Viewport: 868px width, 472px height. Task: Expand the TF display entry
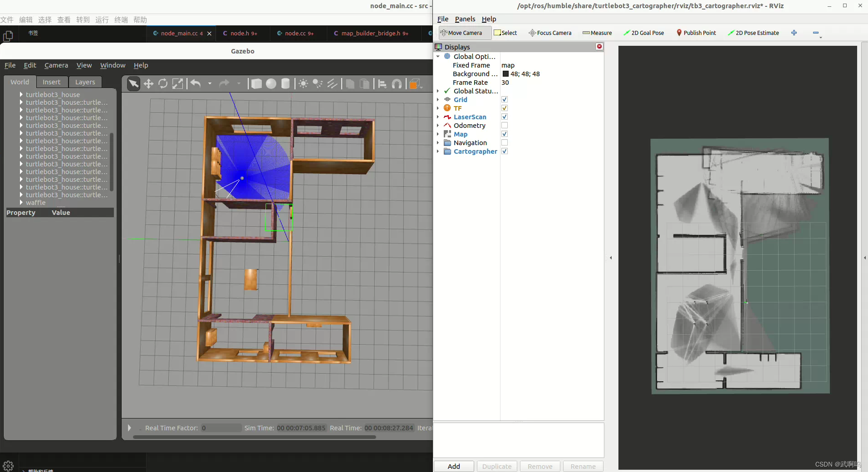pyautogui.click(x=438, y=108)
